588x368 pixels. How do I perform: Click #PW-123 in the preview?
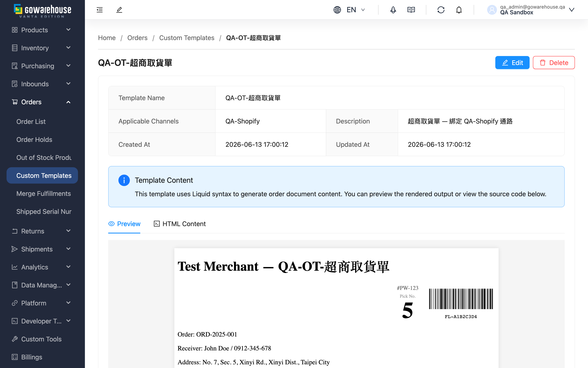point(408,288)
